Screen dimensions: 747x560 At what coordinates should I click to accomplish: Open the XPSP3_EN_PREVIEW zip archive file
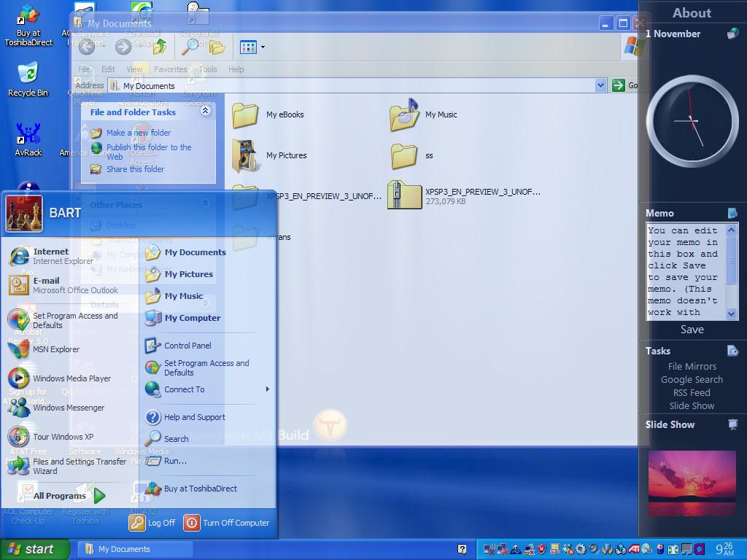[463, 195]
